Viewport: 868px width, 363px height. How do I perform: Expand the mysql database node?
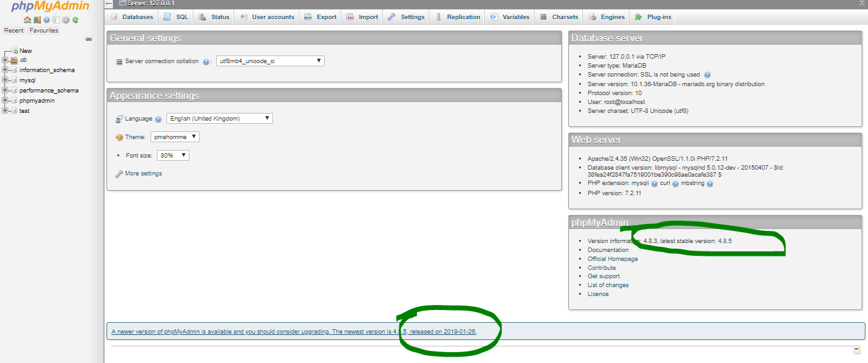[5, 80]
